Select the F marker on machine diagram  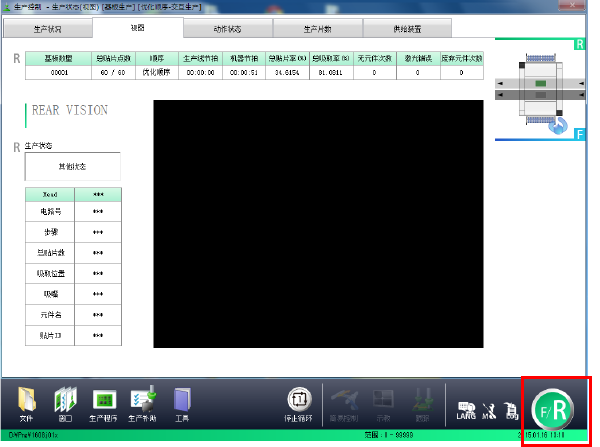click(579, 133)
